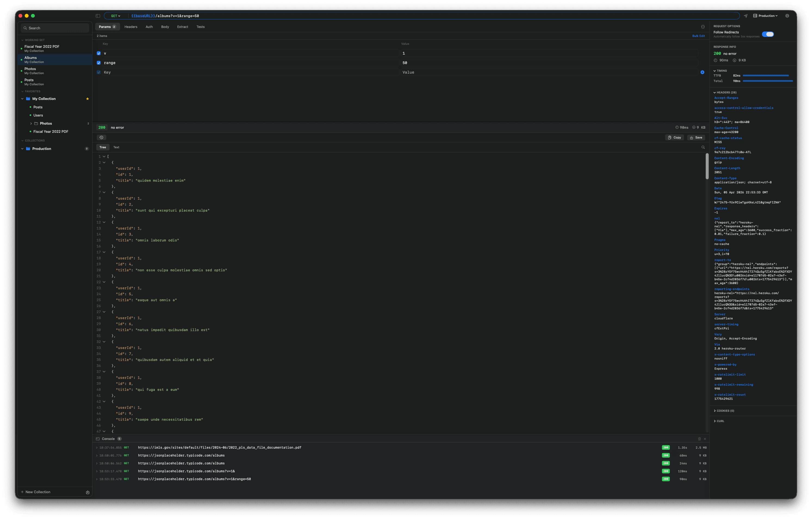
Task: Open Fiscal Year 2022 PDF in Working Set
Action: [55, 49]
